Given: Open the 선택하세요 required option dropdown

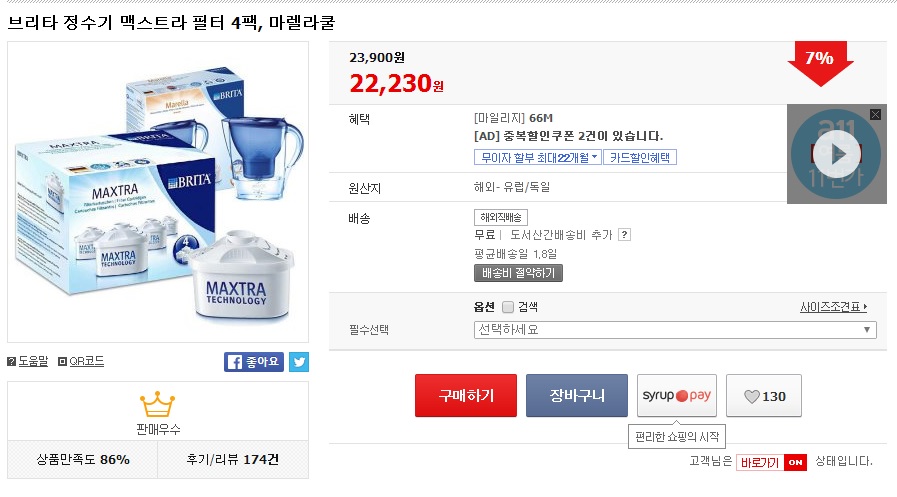Looking at the screenshot, I should point(675,330).
